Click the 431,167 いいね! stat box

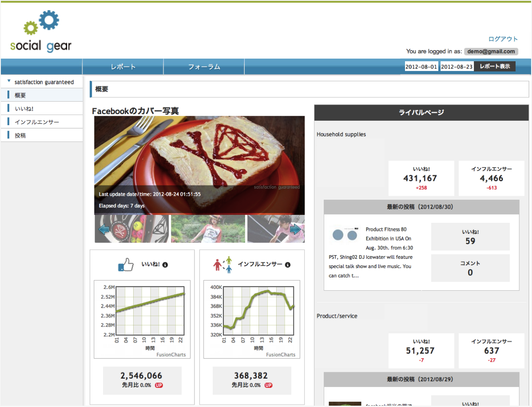[421, 178]
